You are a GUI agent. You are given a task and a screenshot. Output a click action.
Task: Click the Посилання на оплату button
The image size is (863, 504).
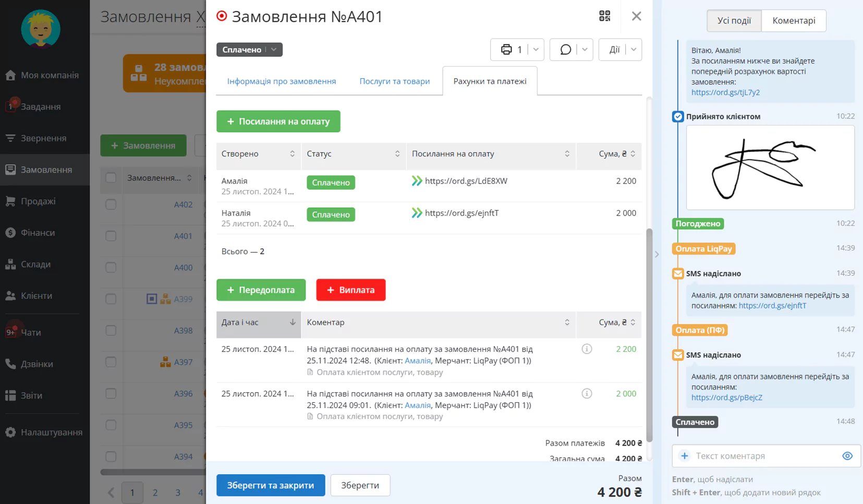coord(278,121)
